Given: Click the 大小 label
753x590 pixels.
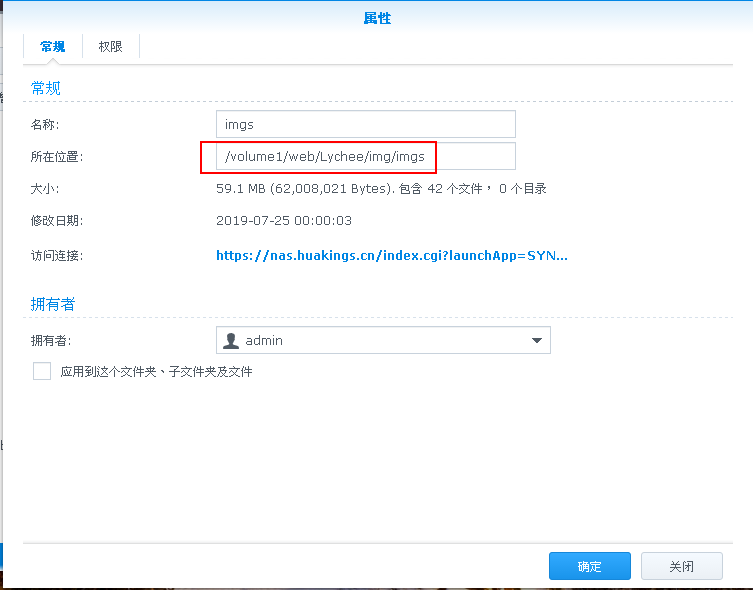Looking at the screenshot, I should [45, 189].
